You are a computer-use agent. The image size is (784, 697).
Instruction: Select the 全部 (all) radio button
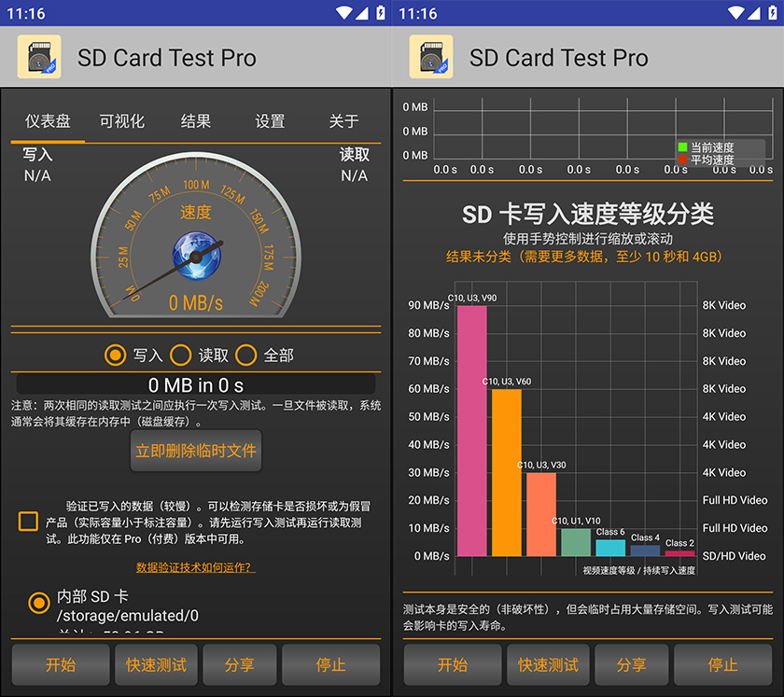point(245,355)
